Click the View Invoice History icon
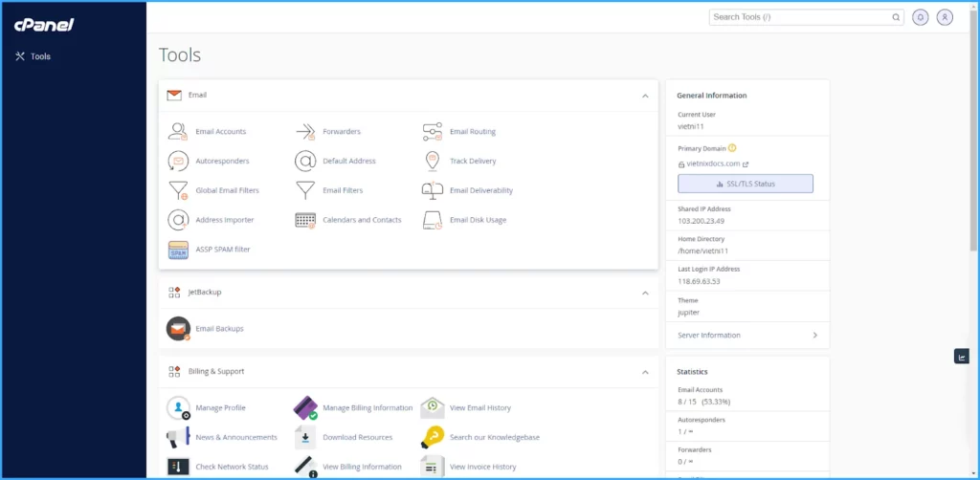This screenshot has height=480, width=980. point(433,467)
